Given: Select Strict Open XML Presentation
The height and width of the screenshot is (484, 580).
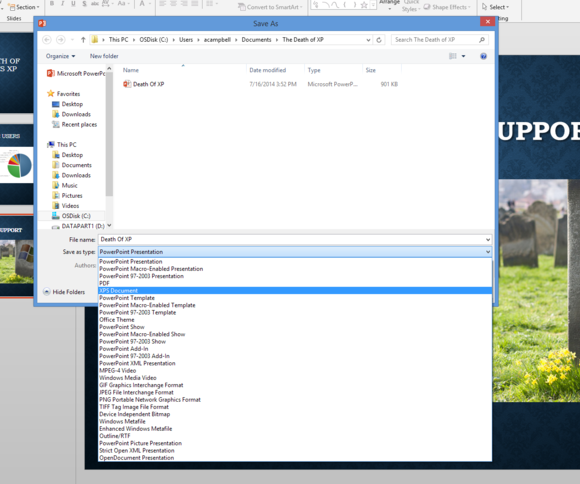Looking at the screenshot, I should pos(295,450).
